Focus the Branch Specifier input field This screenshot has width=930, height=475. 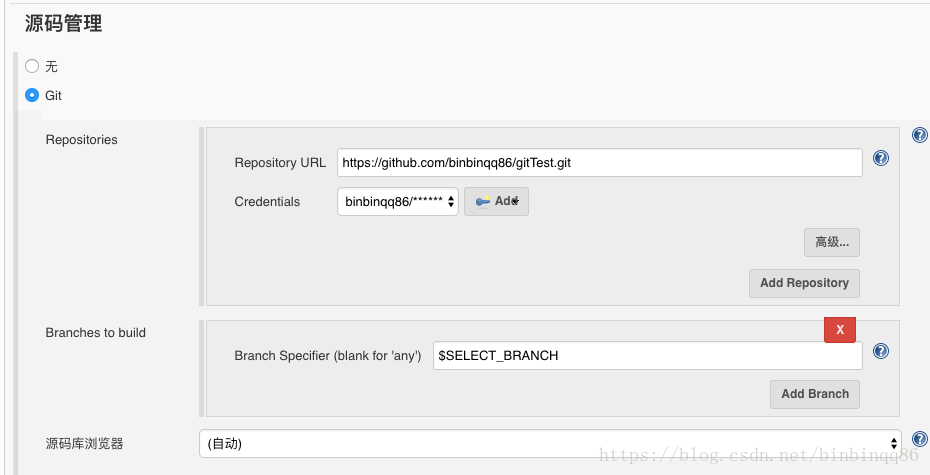(x=648, y=356)
